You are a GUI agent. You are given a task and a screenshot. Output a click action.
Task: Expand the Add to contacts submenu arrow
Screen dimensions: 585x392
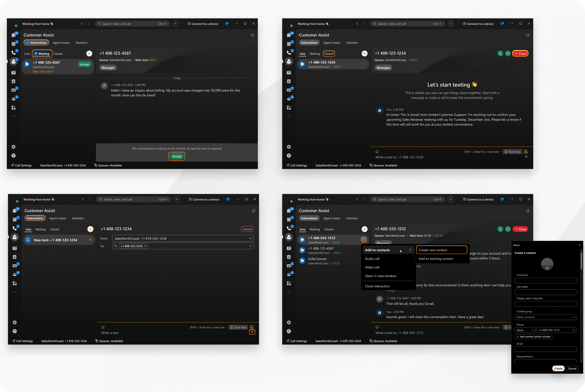pyautogui.click(x=410, y=250)
